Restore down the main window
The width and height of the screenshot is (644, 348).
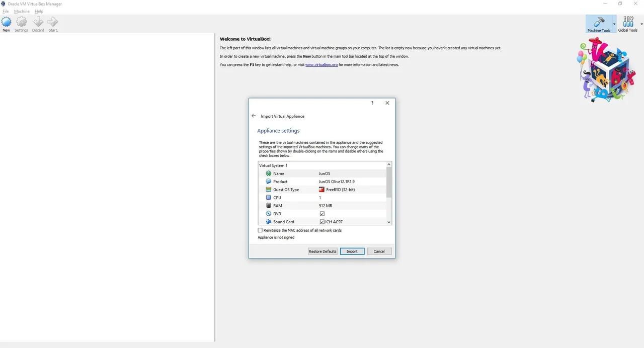tap(620, 4)
